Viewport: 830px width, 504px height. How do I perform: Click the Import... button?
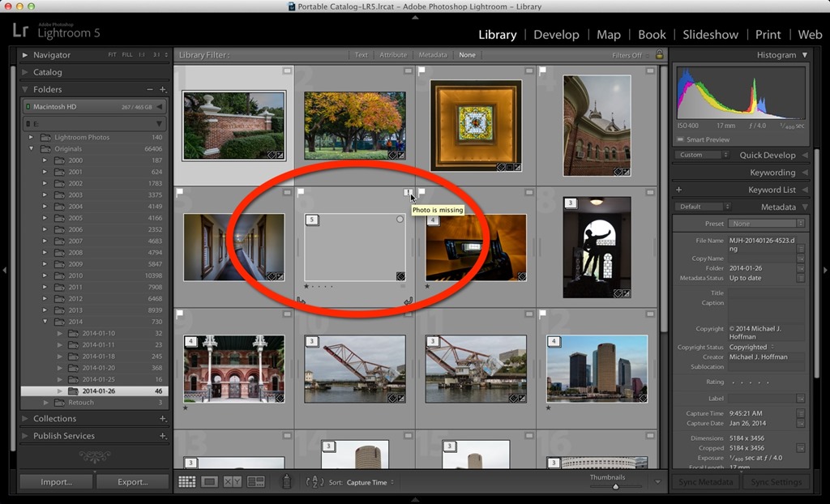[56, 482]
